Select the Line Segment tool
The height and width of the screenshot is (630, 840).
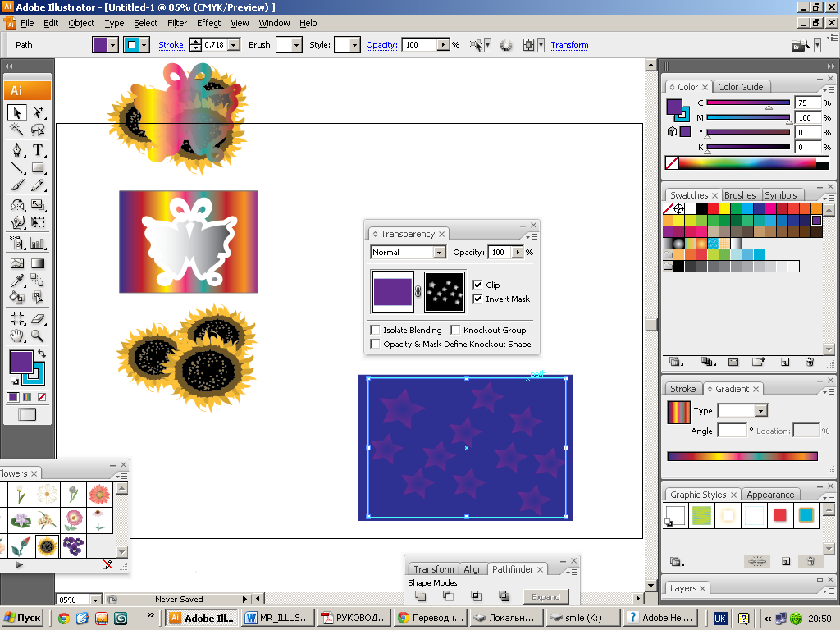click(17, 167)
